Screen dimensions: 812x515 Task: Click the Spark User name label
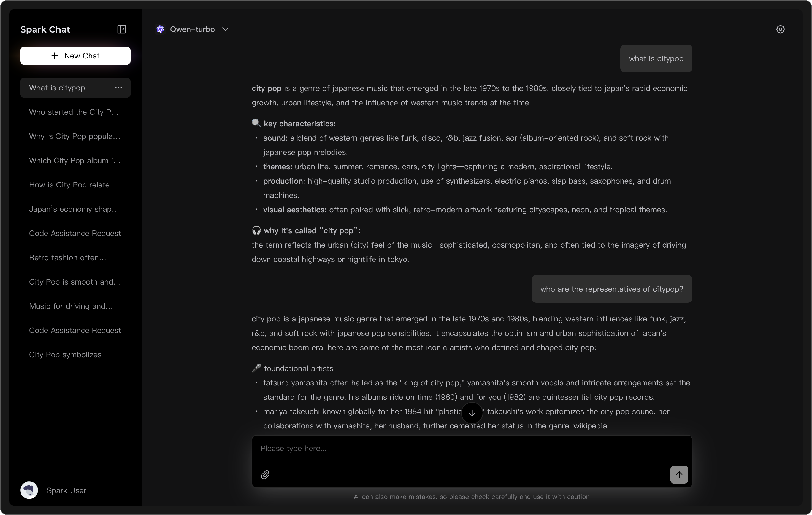(66, 490)
